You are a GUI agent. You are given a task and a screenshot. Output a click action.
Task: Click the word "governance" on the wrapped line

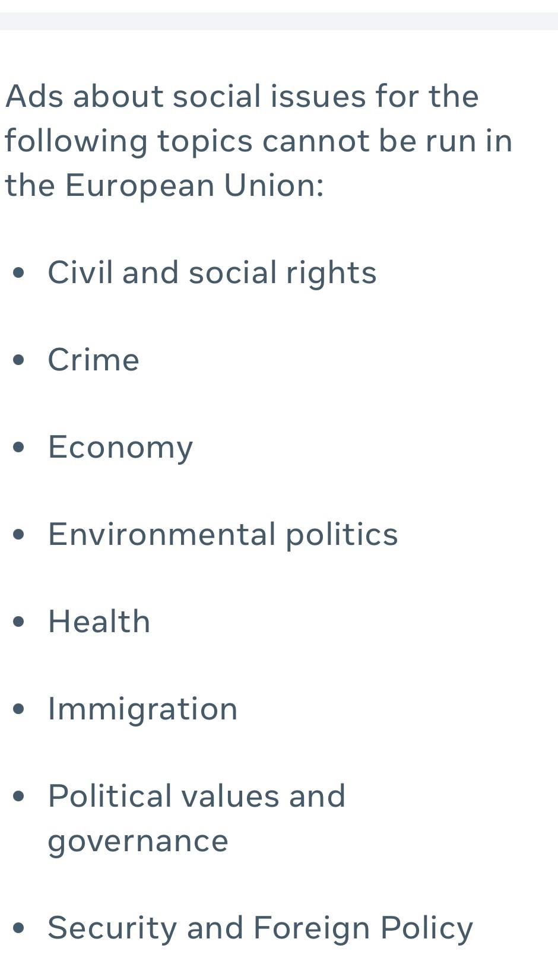click(138, 841)
